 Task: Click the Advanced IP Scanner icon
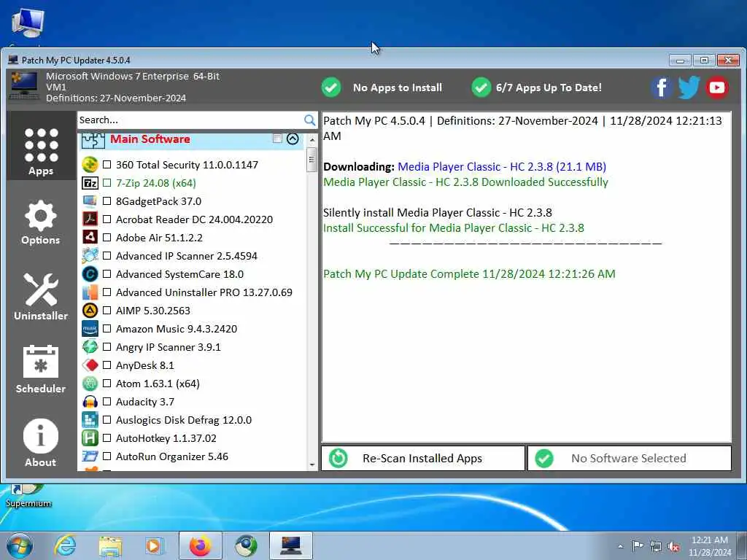pos(90,256)
